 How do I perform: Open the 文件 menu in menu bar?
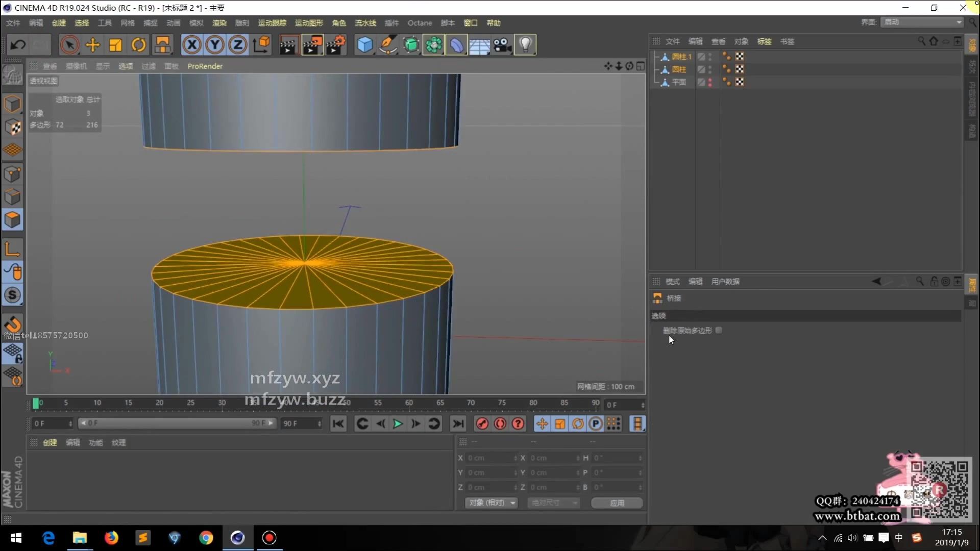click(x=13, y=23)
